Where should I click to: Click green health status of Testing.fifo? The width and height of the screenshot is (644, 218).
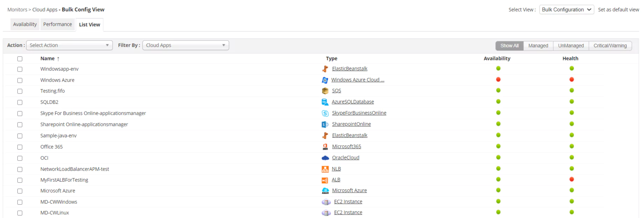571,90
